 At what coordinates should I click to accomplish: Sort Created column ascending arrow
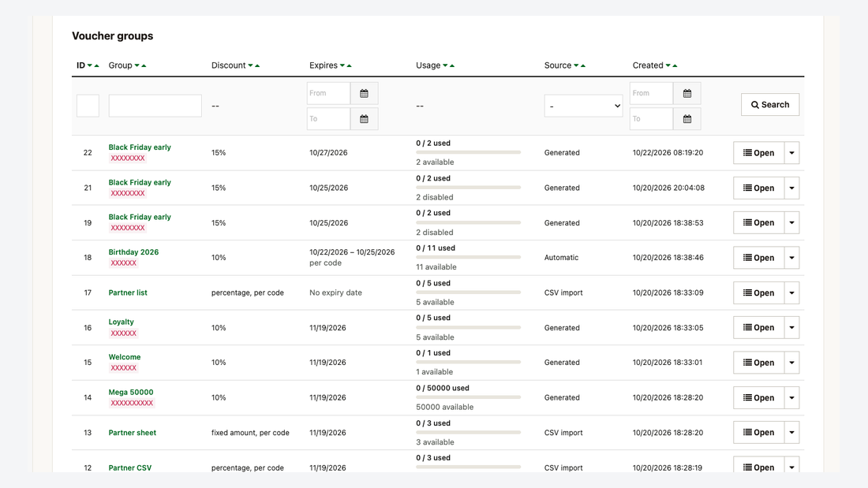[x=675, y=65]
